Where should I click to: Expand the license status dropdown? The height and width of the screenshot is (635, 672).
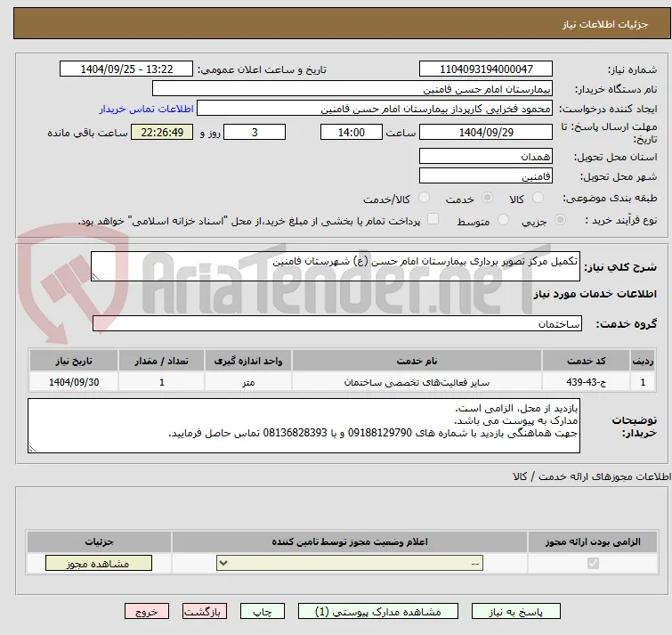[350, 563]
